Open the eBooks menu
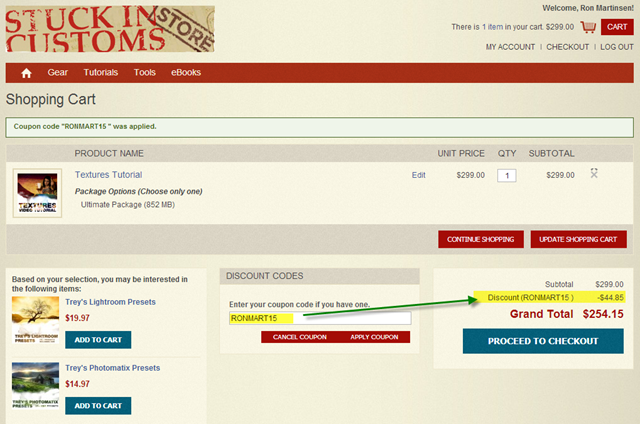This screenshot has height=424, width=640. pyautogui.click(x=186, y=73)
